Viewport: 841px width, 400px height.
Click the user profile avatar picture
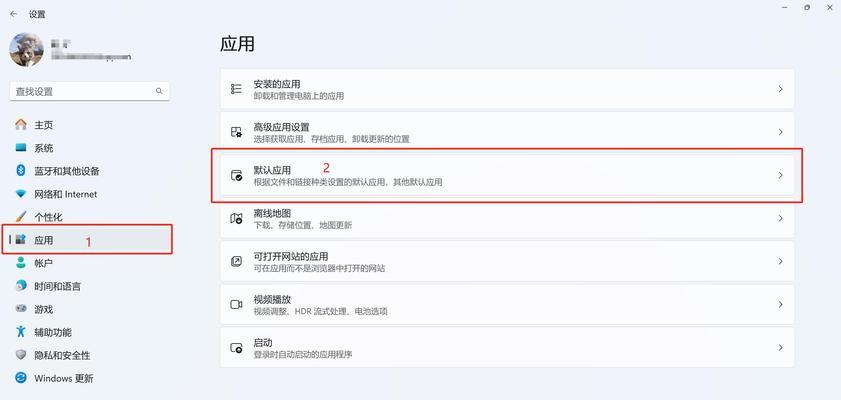26,50
